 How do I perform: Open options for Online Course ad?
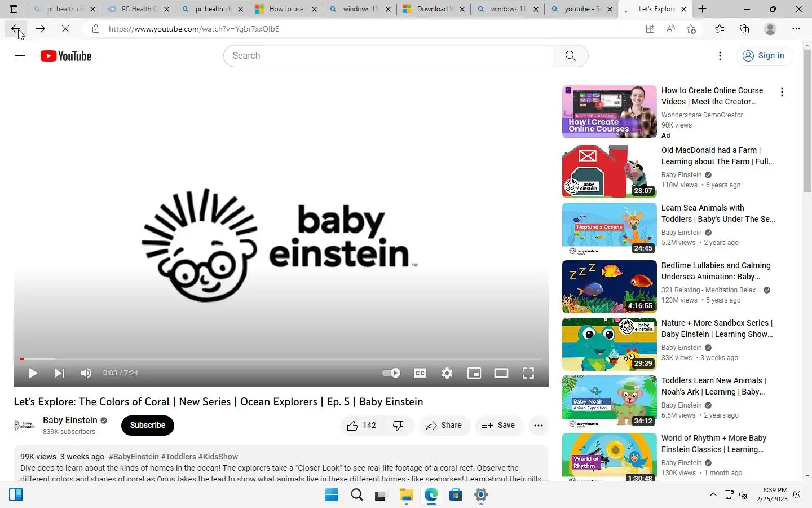pyautogui.click(x=782, y=92)
